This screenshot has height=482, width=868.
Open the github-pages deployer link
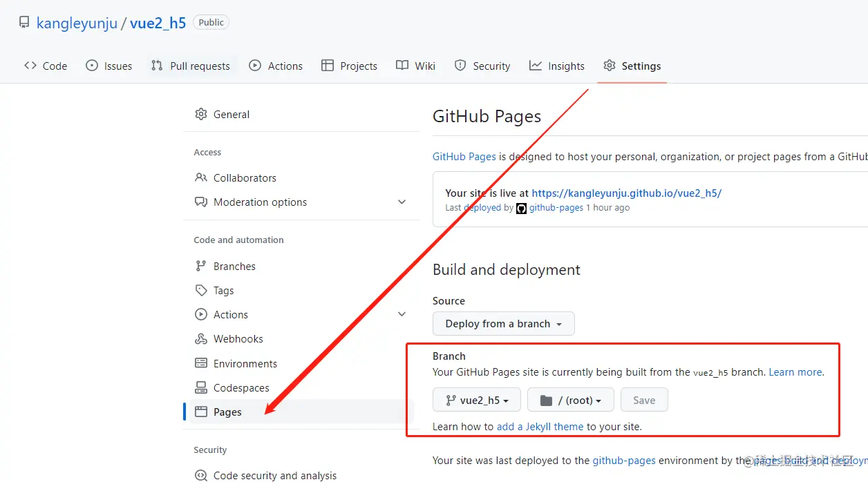556,208
